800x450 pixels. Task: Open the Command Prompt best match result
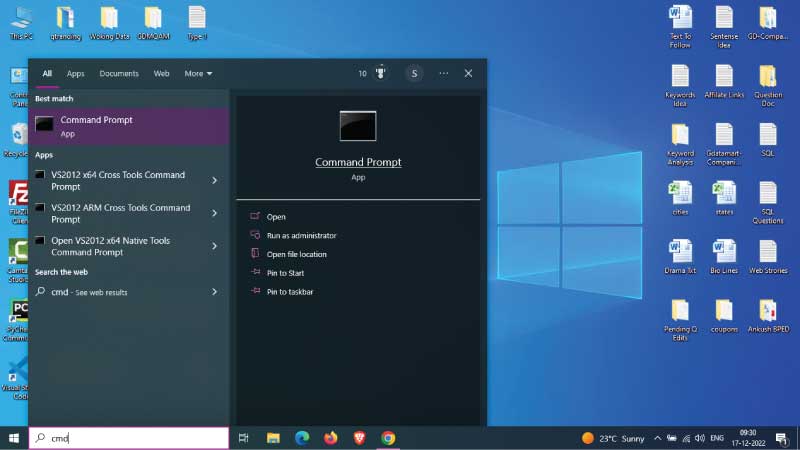pos(129,126)
